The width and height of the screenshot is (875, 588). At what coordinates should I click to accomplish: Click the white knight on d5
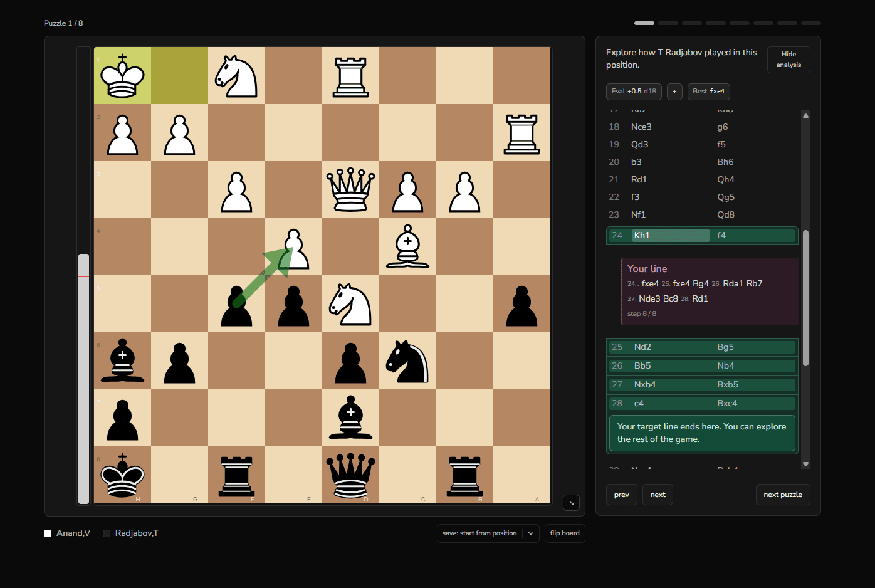[350, 303]
